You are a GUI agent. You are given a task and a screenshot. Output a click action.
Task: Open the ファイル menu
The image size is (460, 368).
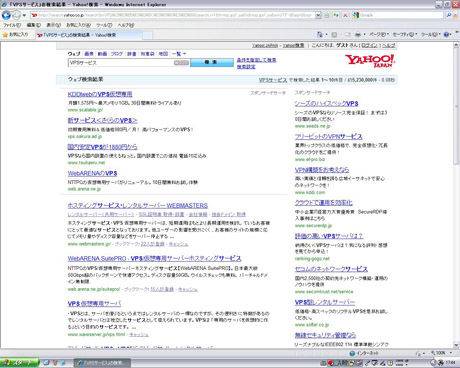12,25
